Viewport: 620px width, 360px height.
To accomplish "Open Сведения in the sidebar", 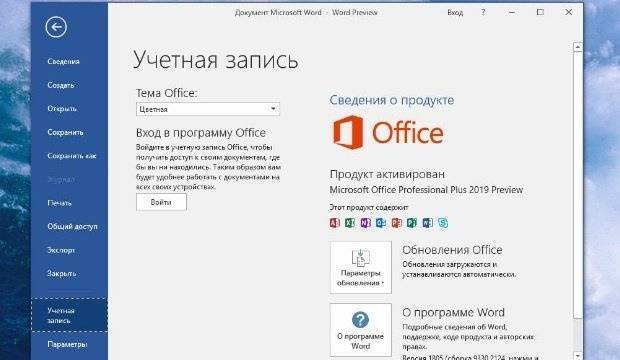I will coord(63,61).
